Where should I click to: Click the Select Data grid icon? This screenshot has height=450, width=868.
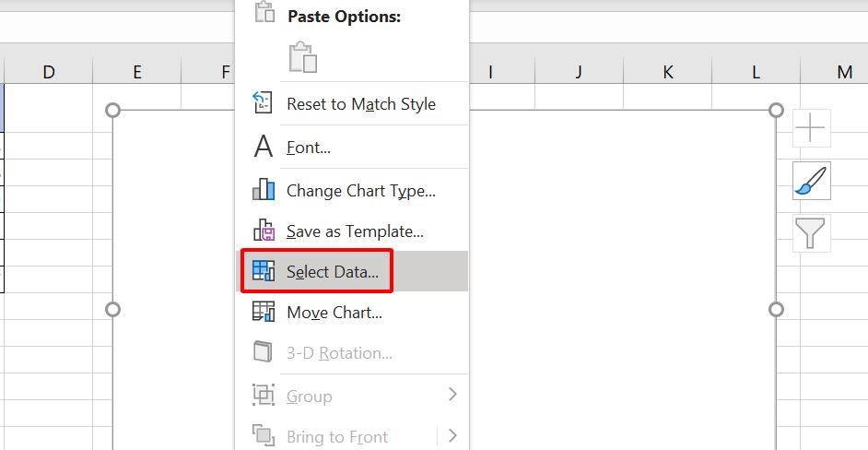[x=264, y=271]
